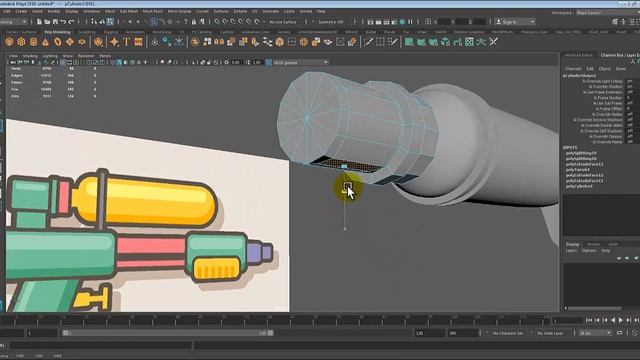Click the first teal UV shelf icon
The image size is (640, 360).
(x=409, y=42)
